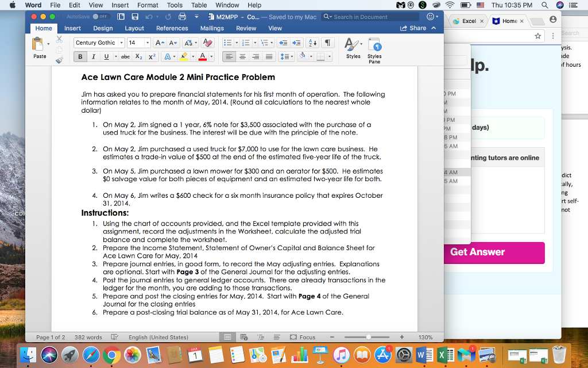Toggle Bold formatting
Screen dimensions: 588x368
point(80,57)
